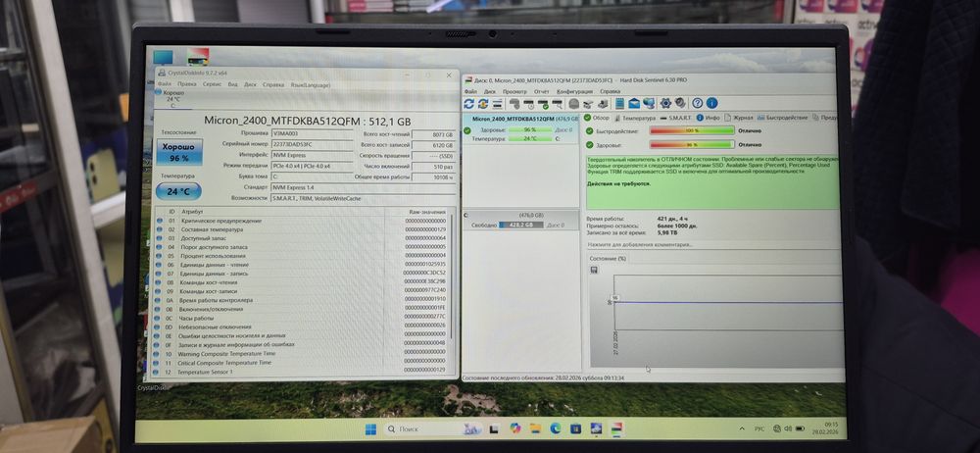Select drive C: Хорошо 24 °C in disk list
980x453 pixels.
(171, 99)
